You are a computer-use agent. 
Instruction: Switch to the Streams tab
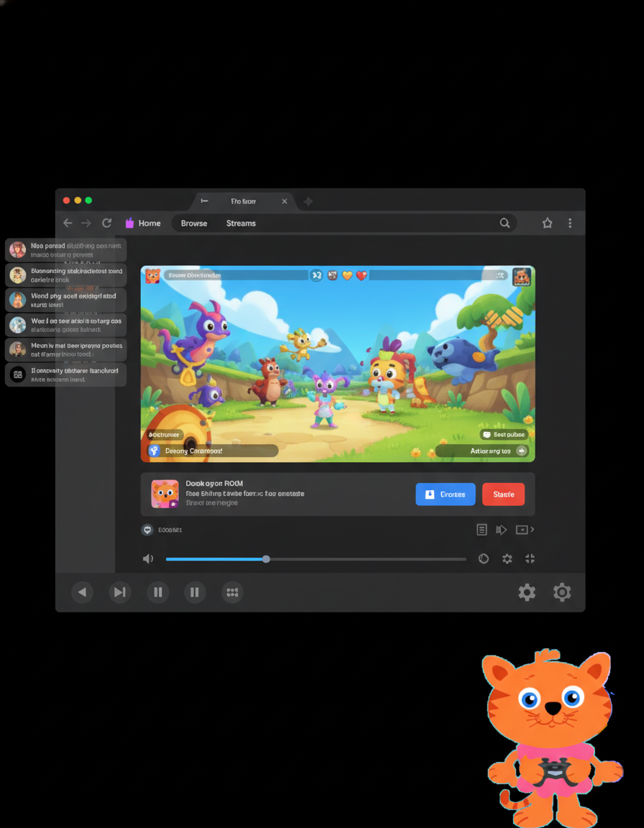click(241, 224)
